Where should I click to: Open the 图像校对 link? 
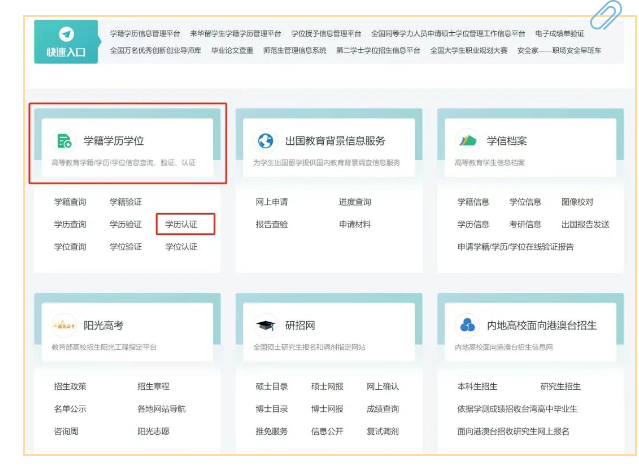point(577,202)
